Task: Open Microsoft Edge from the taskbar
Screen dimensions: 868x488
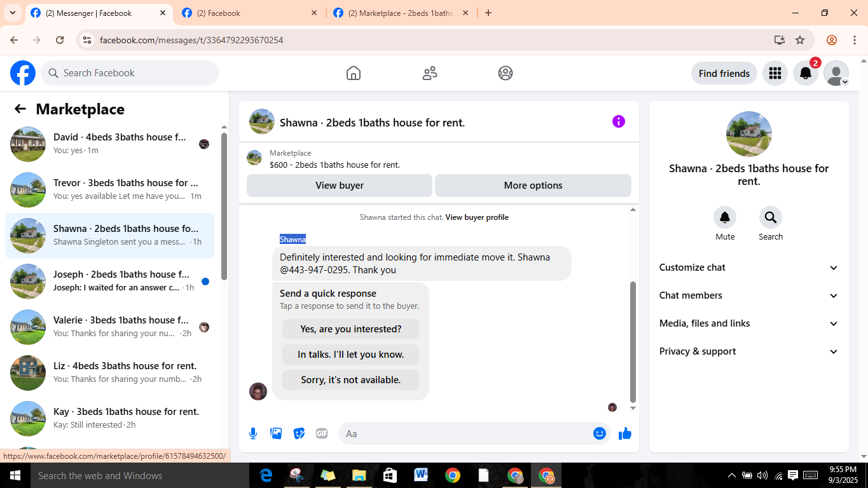Action: [266, 475]
